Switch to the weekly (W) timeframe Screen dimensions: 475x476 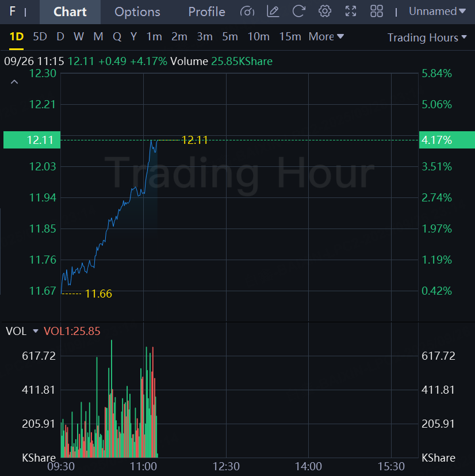(x=79, y=37)
